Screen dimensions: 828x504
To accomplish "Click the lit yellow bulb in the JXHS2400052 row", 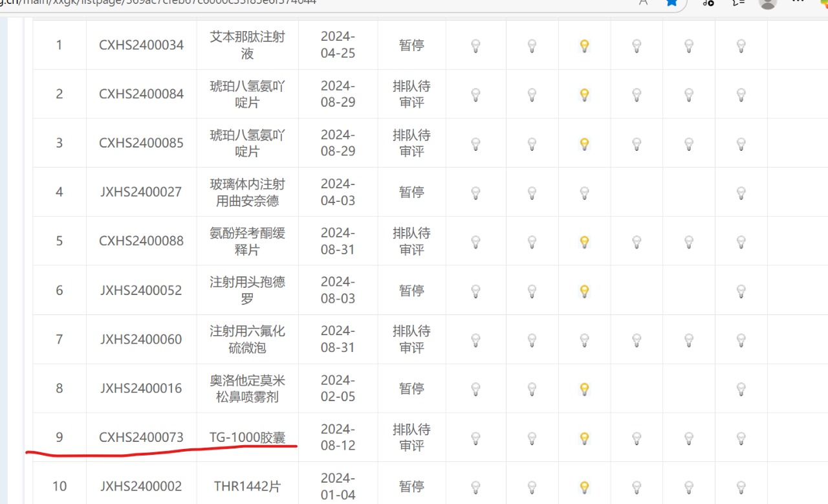I will coord(584,290).
